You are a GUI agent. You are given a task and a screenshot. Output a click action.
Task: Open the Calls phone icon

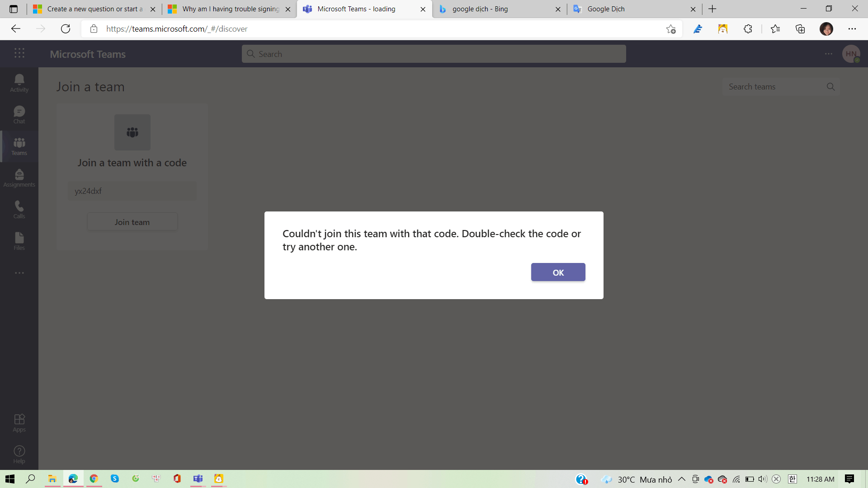click(x=19, y=210)
